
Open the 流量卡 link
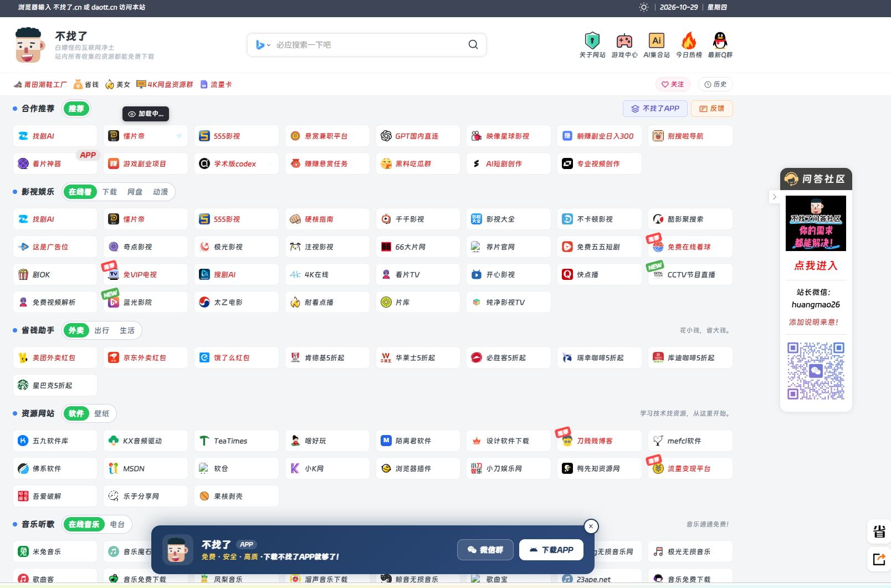[216, 84]
